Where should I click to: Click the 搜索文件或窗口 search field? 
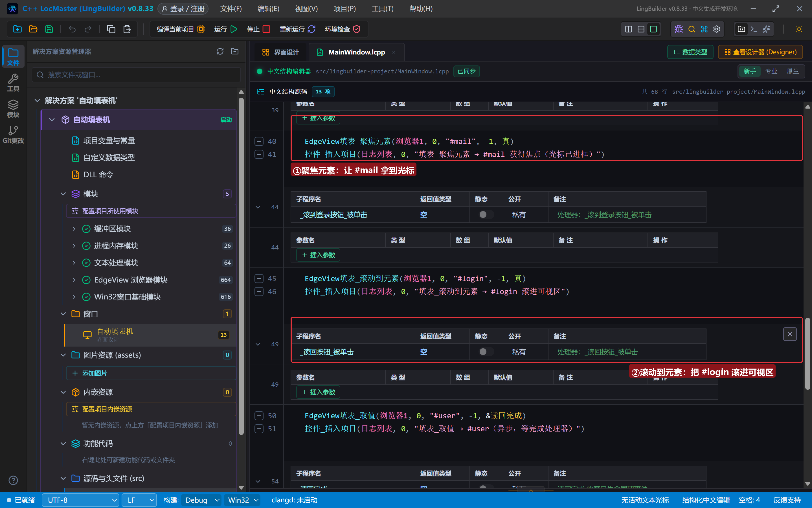[136, 75]
